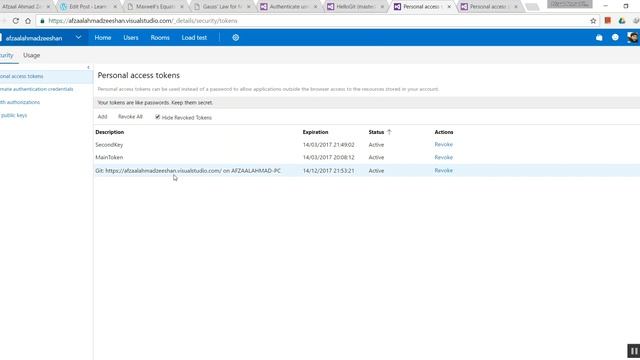Screen dimensions: 640x360
Task: Open the settings gear in blue header
Action: 236,38
